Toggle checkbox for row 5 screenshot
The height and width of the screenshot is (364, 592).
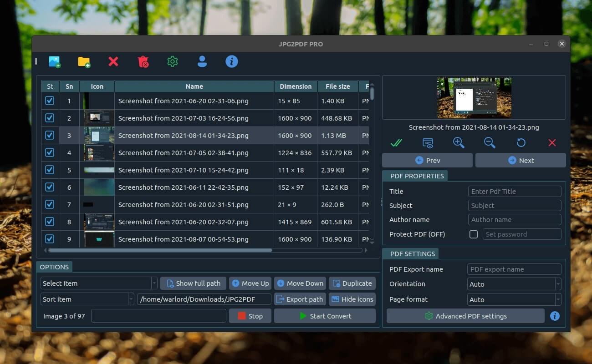[50, 170]
